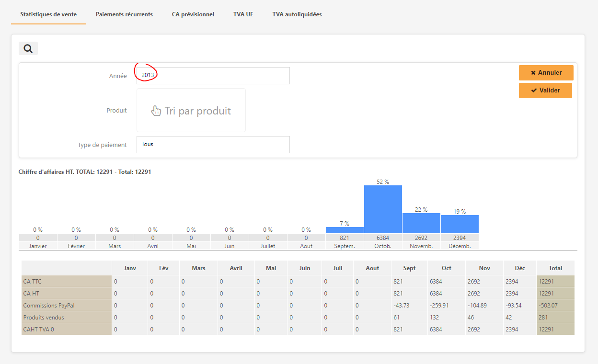The width and height of the screenshot is (598, 364).
Task: Switch to the Paiements récurrents tab
Action: [124, 14]
